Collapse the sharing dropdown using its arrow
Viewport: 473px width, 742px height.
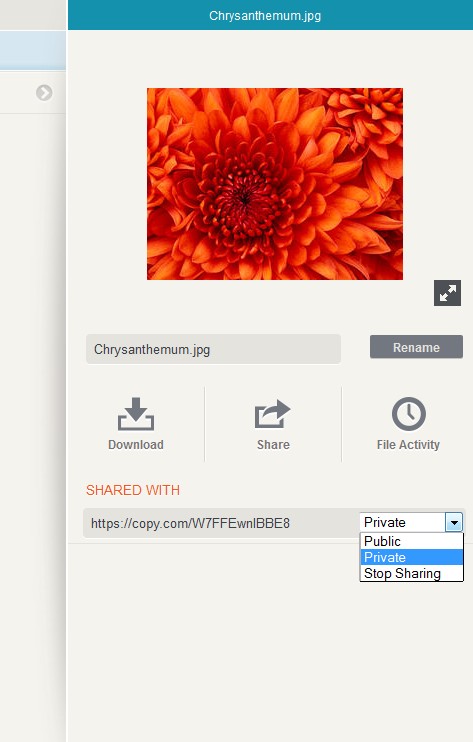pos(454,522)
